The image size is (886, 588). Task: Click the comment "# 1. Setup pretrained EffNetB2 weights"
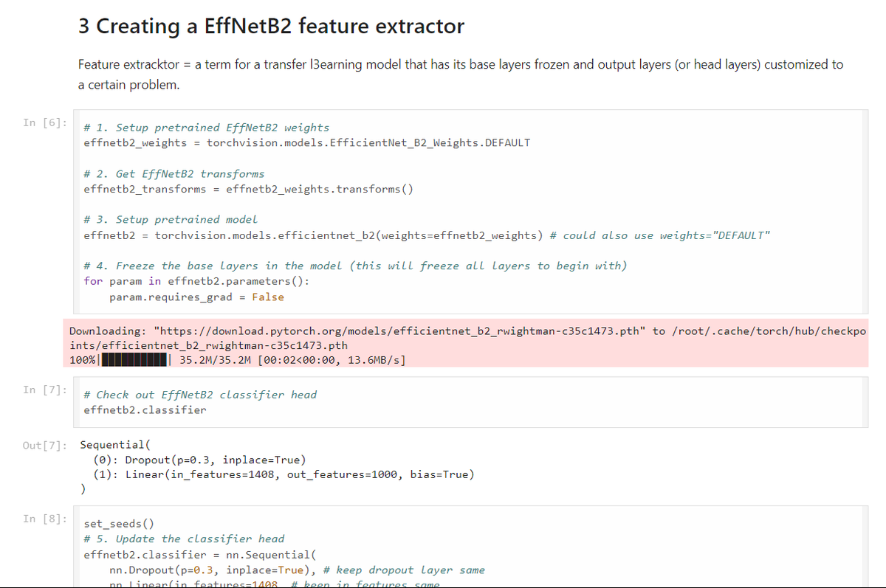pos(207,128)
